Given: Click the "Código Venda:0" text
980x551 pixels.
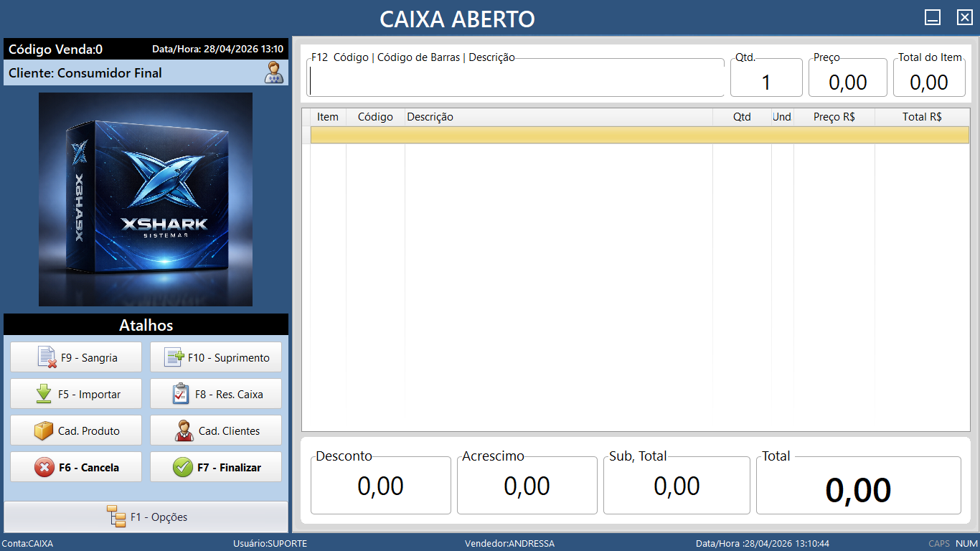Looking at the screenshot, I should pos(56,50).
